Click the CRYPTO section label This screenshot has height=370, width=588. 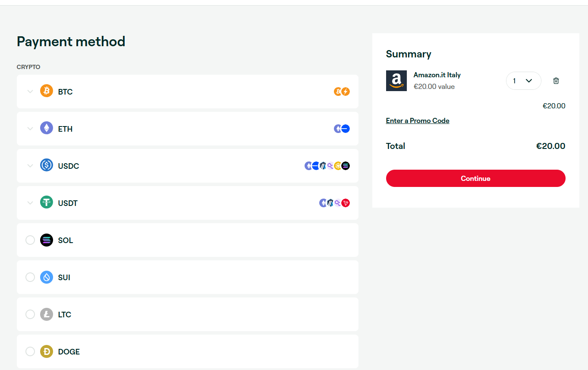(28, 67)
